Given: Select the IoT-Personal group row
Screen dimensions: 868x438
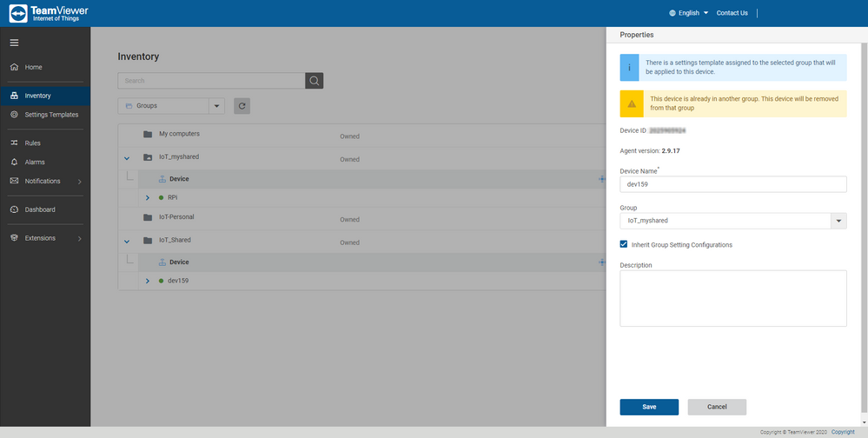Looking at the screenshot, I should tap(361, 219).
